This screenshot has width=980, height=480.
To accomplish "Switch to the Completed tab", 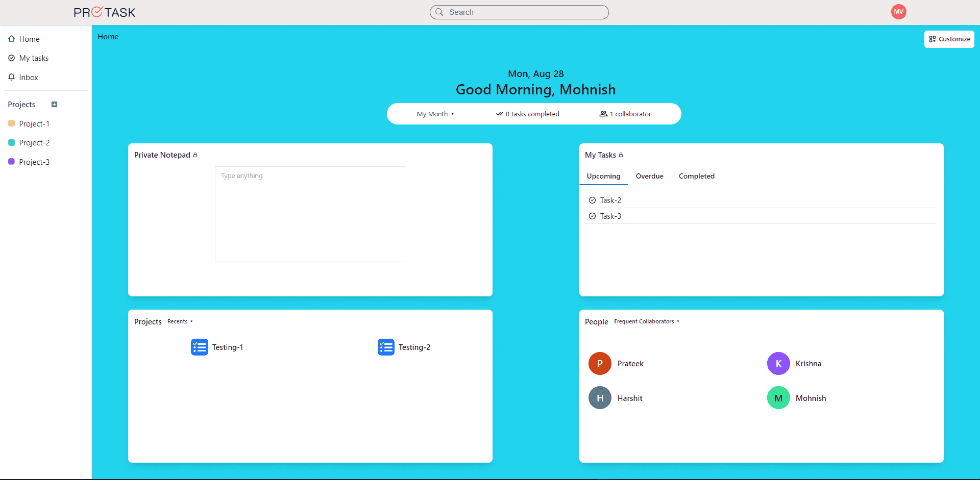I will [x=697, y=176].
